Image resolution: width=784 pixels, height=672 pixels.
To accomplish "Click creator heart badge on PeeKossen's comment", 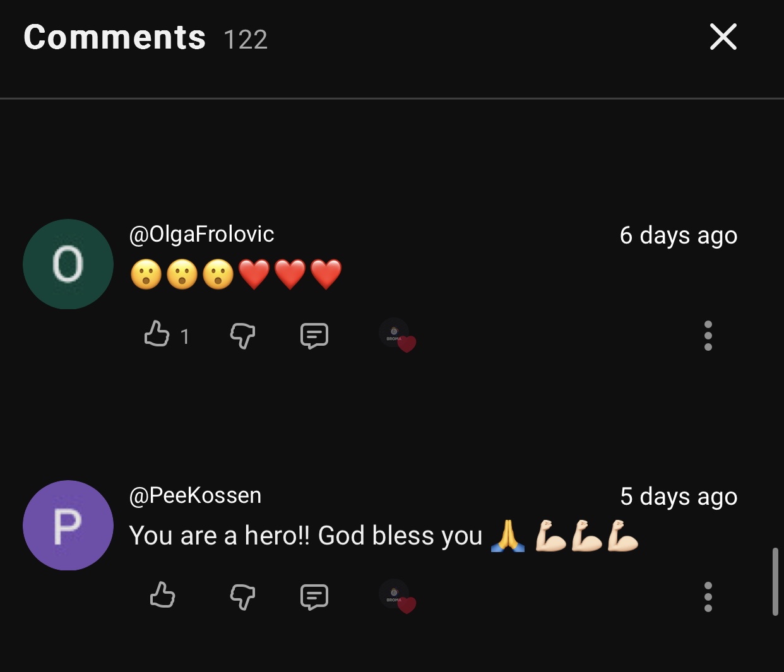I will pyautogui.click(x=397, y=596).
